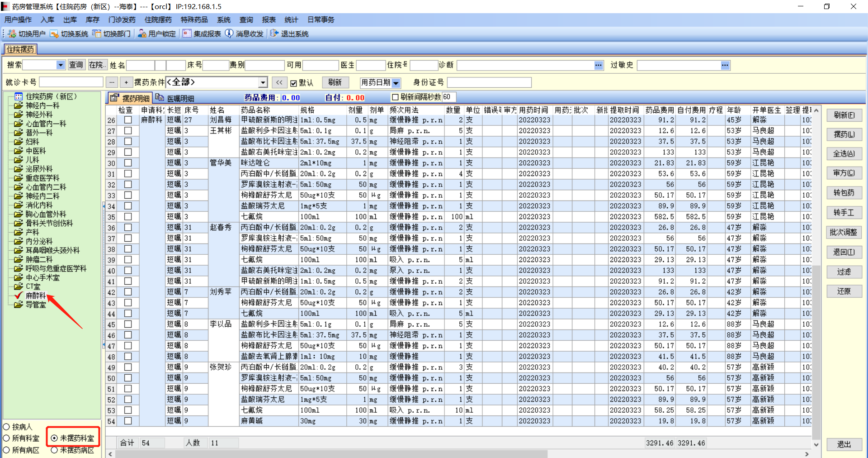Click the 审方(C) button
Viewport: 868px width, 458px height.
tap(844, 173)
